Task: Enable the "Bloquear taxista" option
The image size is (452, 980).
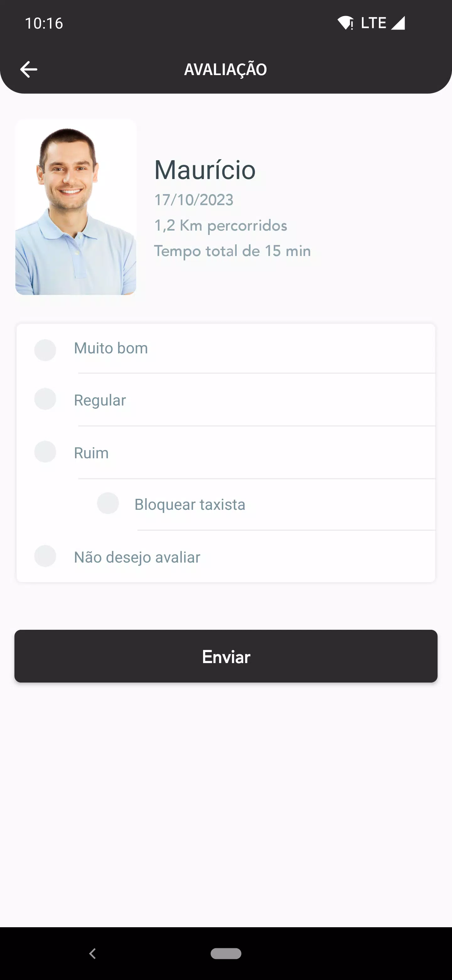Action: coord(108,503)
